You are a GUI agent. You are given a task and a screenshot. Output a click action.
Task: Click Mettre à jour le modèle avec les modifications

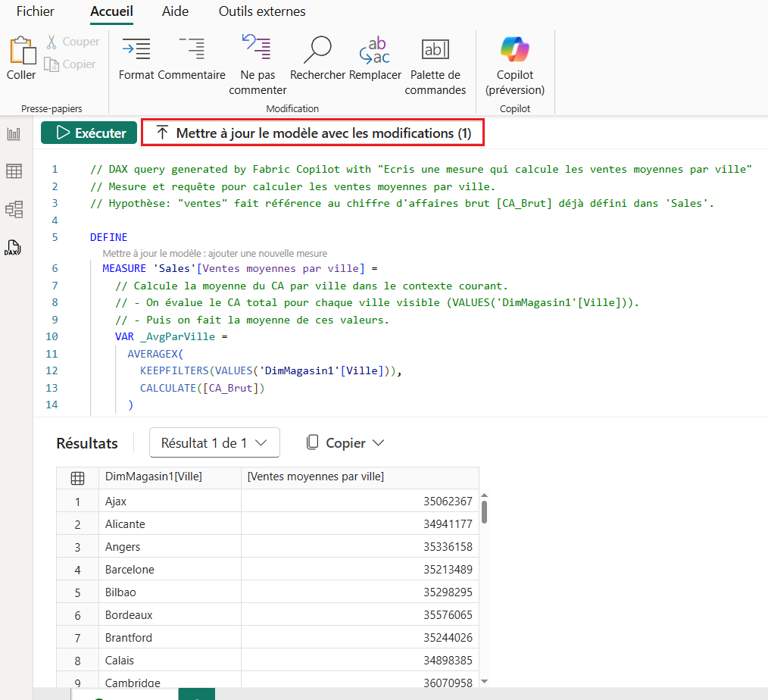coord(313,133)
